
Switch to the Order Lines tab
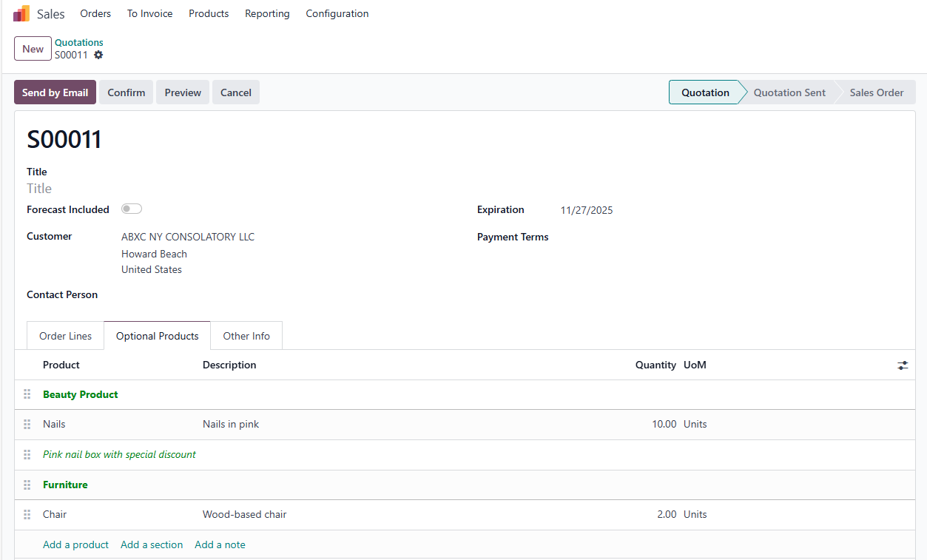[66, 336]
